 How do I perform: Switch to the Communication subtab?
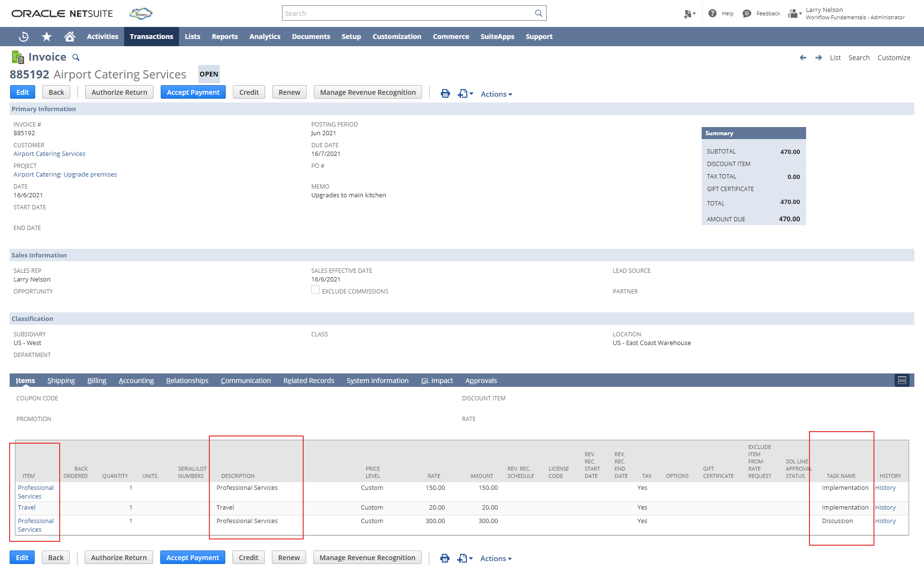tap(246, 381)
